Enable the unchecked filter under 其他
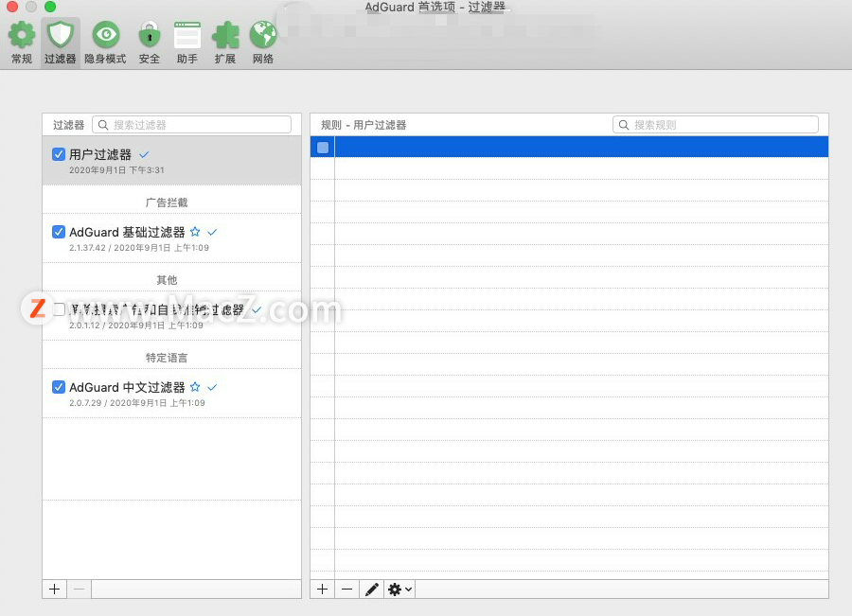 (x=59, y=309)
